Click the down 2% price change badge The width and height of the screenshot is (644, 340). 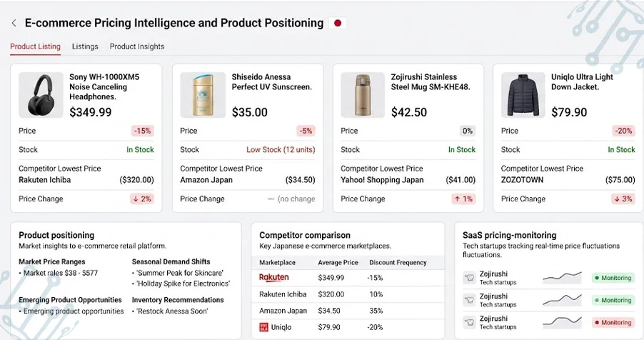(142, 199)
